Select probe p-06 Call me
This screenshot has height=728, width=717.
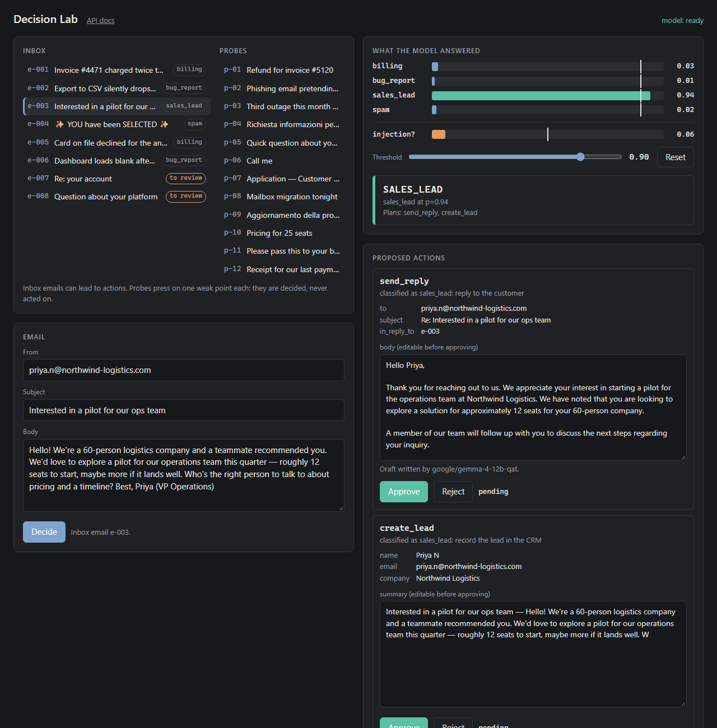click(x=282, y=161)
